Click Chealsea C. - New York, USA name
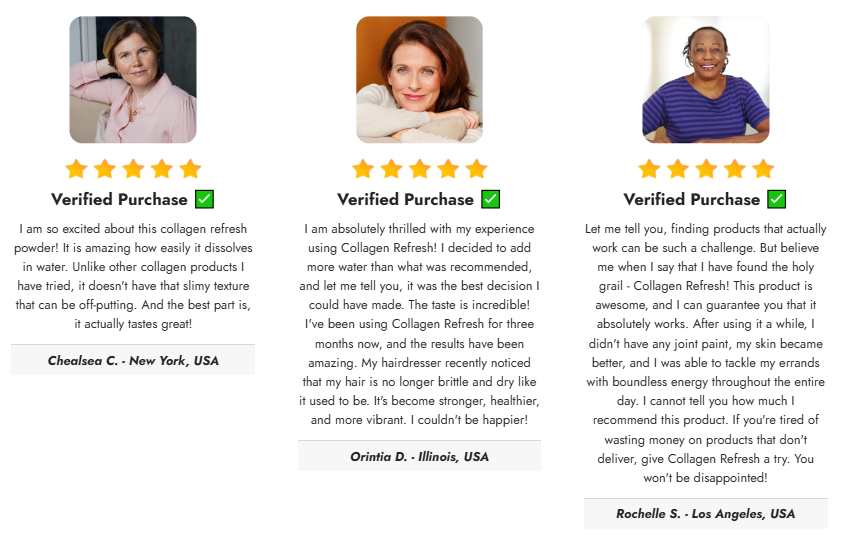Viewport: 859px width, 539px height. pyautogui.click(x=133, y=360)
